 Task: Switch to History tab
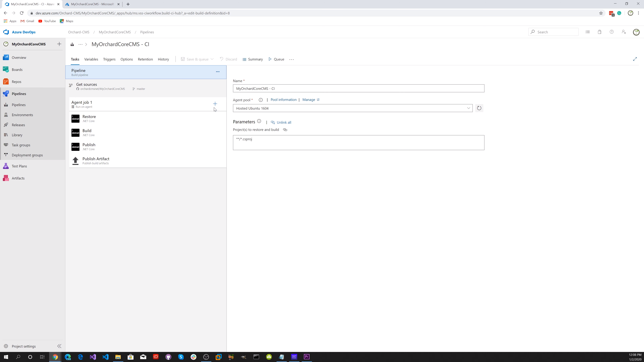163,59
